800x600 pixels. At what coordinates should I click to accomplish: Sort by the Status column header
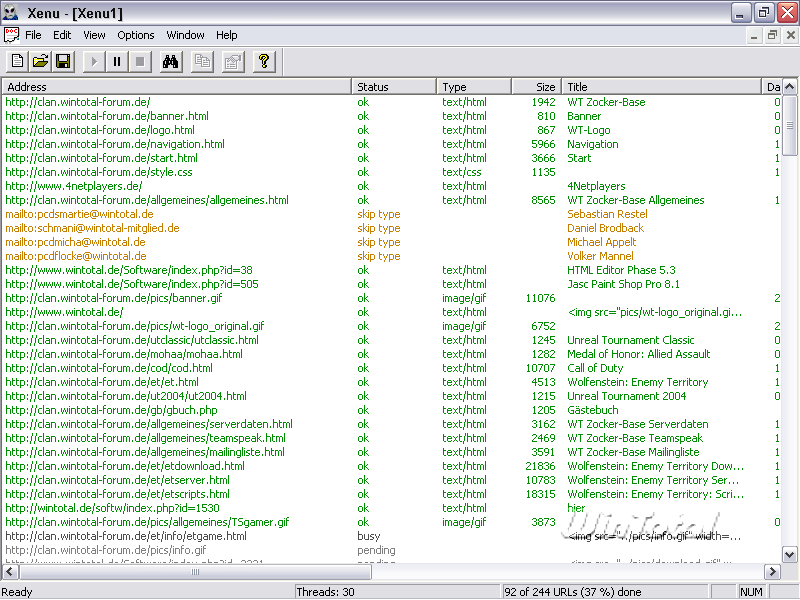(x=394, y=87)
